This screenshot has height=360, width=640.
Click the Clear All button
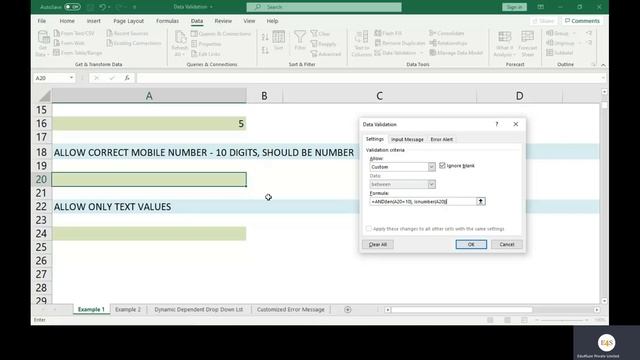point(378,244)
